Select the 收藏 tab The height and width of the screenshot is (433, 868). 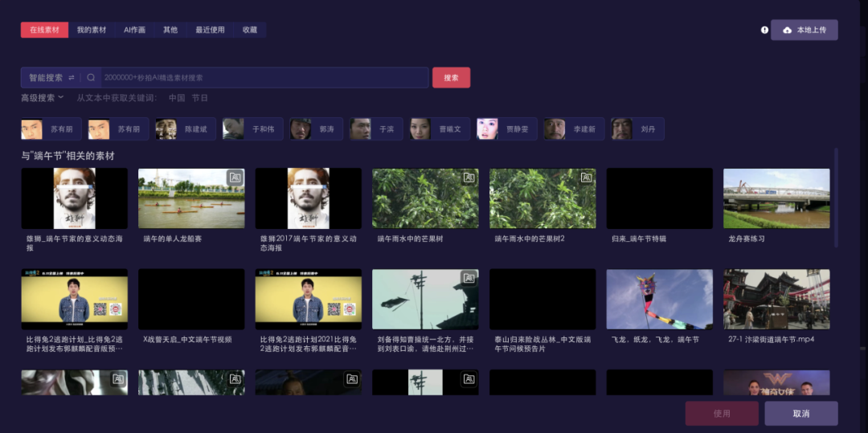(250, 30)
